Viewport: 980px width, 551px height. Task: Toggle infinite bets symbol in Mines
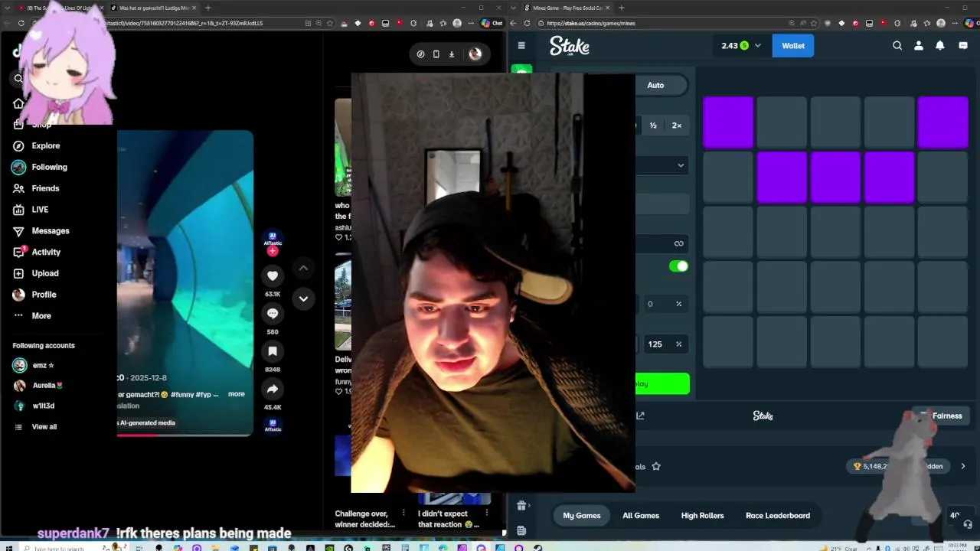coord(678,243)
